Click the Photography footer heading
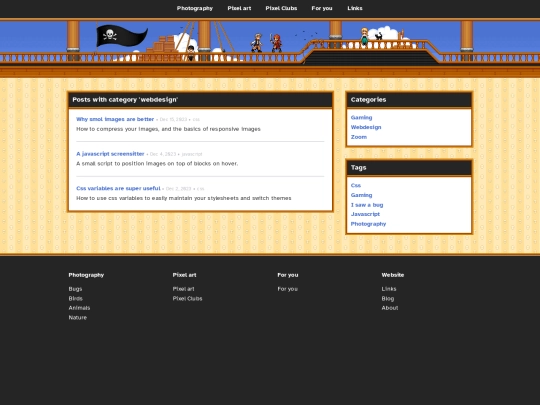This screenshot has width=540, height=405. click(x=86, y=275)
